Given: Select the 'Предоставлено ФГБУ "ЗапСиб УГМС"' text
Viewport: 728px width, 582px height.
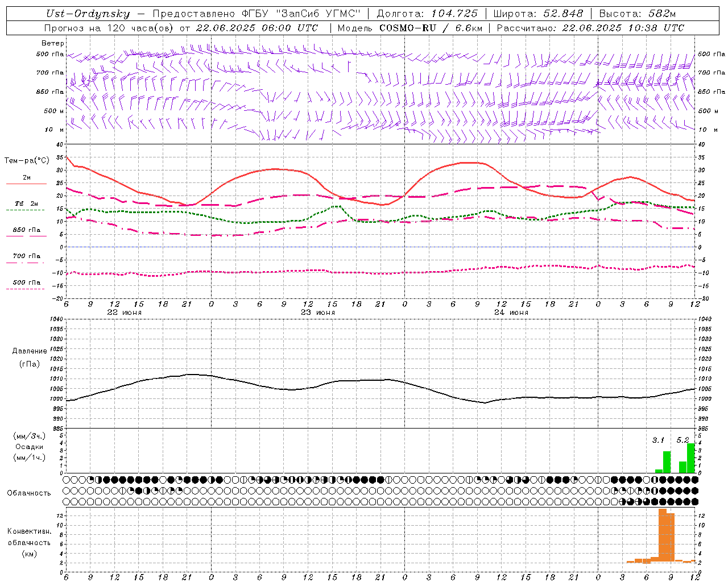Looking at the screenshot, I should pyautogui.click(x=257, y=14).
